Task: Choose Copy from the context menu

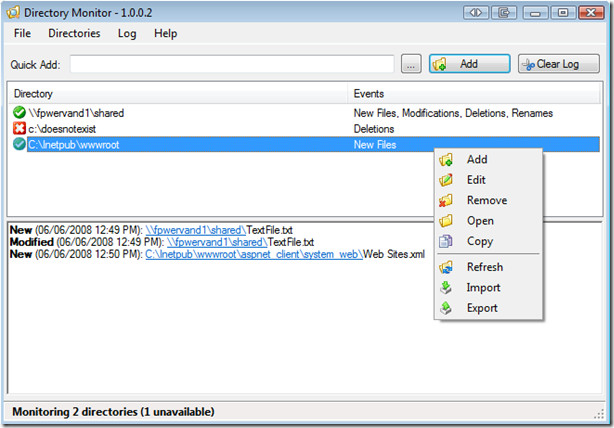Action: click(489, 241)
